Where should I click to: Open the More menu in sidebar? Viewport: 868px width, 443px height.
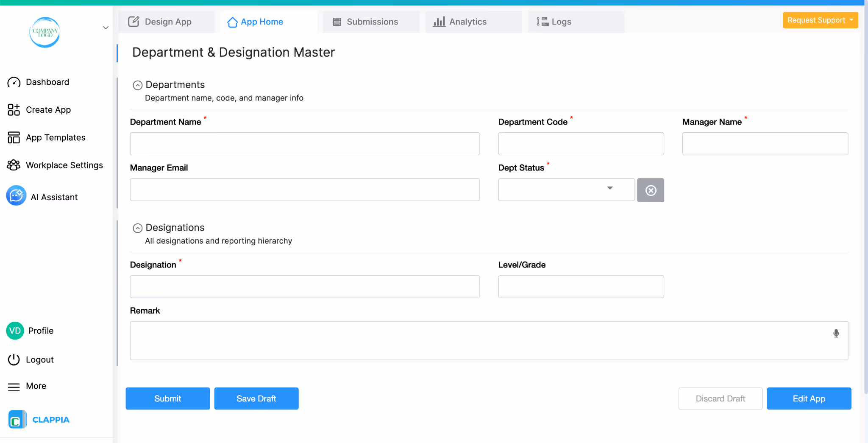click(14, 386)
